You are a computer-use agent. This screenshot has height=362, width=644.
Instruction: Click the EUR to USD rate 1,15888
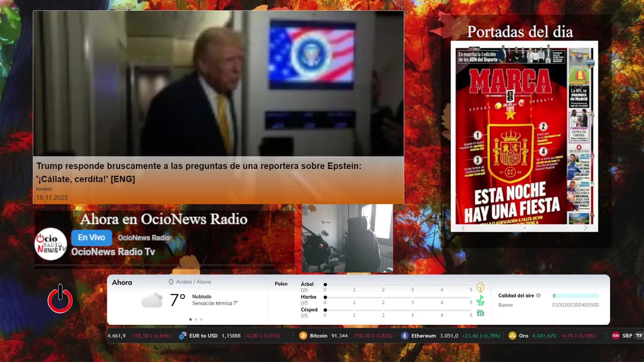pyautogui.click(x=231, y=336)
